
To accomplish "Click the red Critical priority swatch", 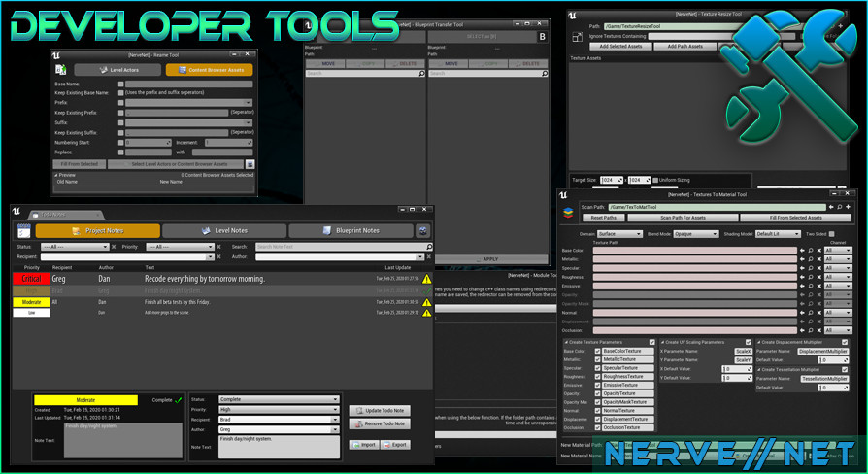I will (31, 279).
